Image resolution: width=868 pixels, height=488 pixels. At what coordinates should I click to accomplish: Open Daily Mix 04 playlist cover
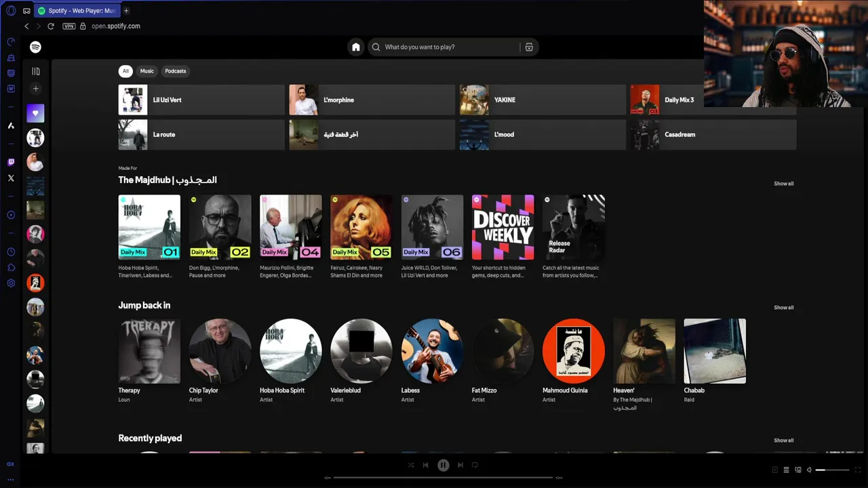291,228
